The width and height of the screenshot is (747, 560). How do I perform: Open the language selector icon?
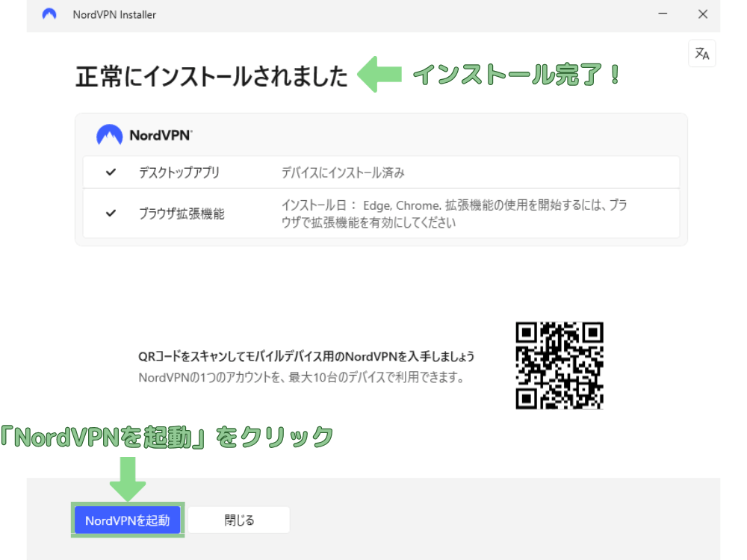coord(701,53)
